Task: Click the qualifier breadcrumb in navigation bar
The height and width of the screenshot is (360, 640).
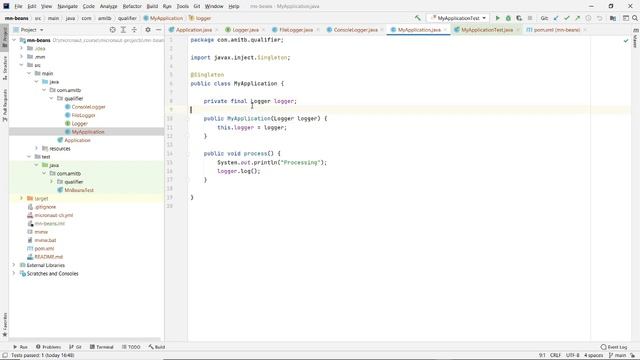Action: pos(127,18)
